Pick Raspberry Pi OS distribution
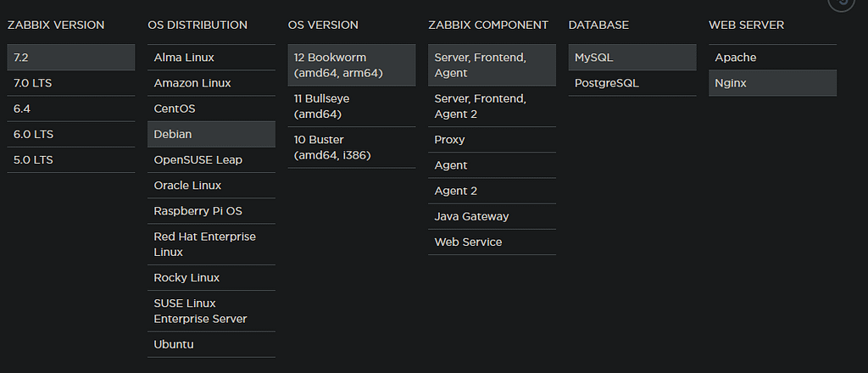The height and width of the screenshot is (373, 868). click(x=211, y=211)
